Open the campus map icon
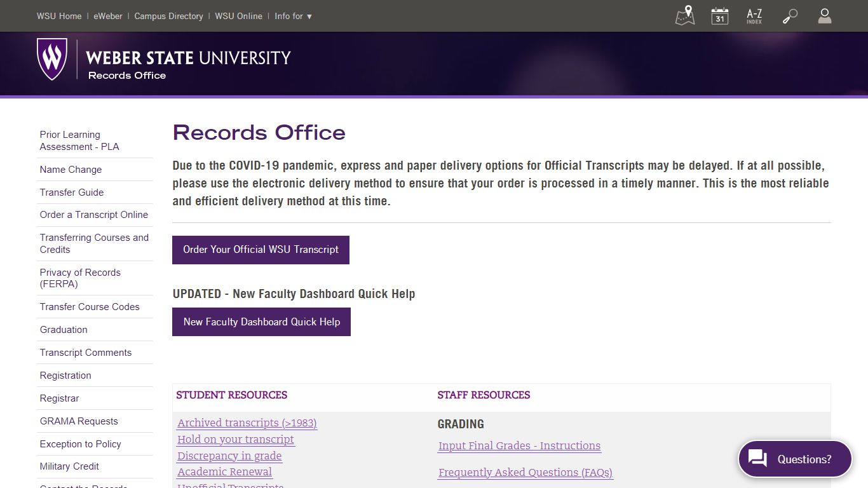Screen dimensions: 868x488 click(x=685, y=16)
